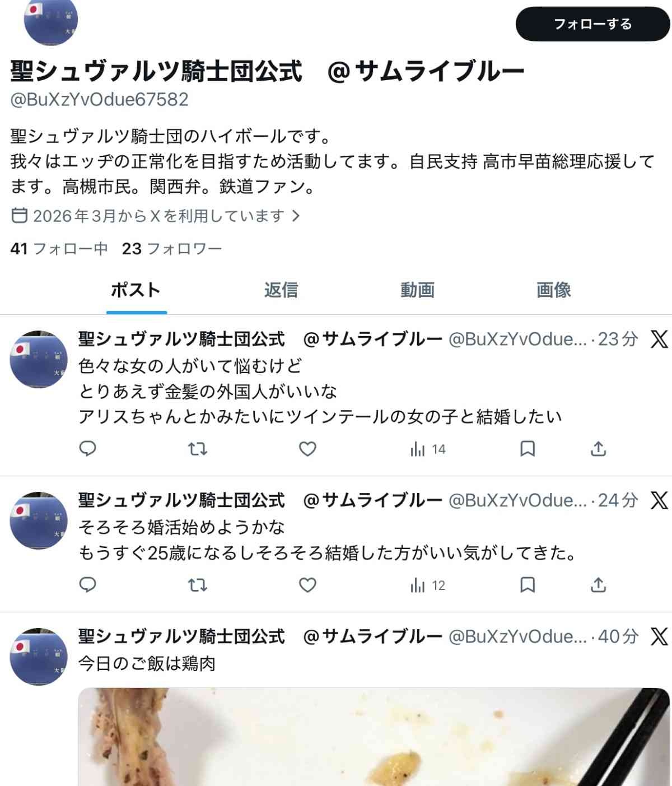Viewport: 672px width, 786px height.
Task: Like the 23分 post with heart icon
Action: pyautogui.click(x=307, y=449)
